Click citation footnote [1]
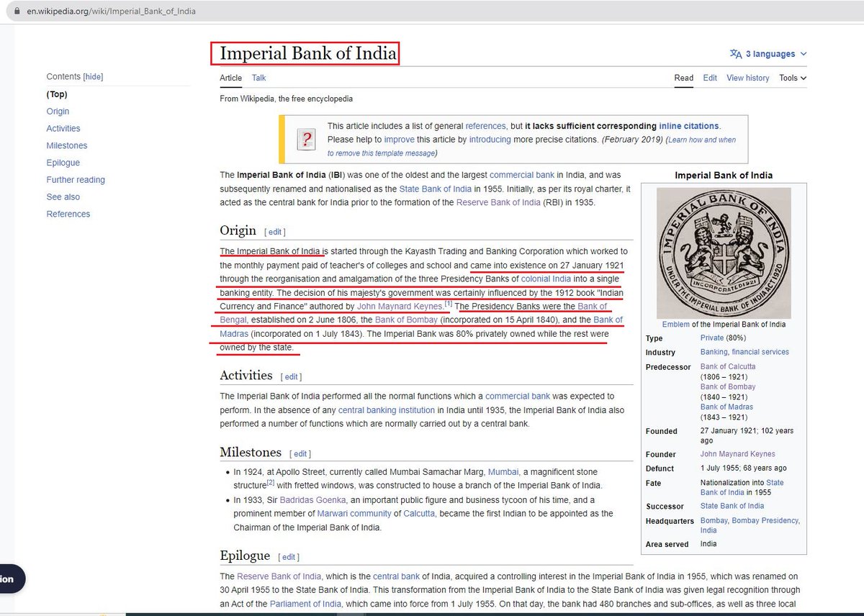This screenshot has height=616, width=864. point(448,304)
